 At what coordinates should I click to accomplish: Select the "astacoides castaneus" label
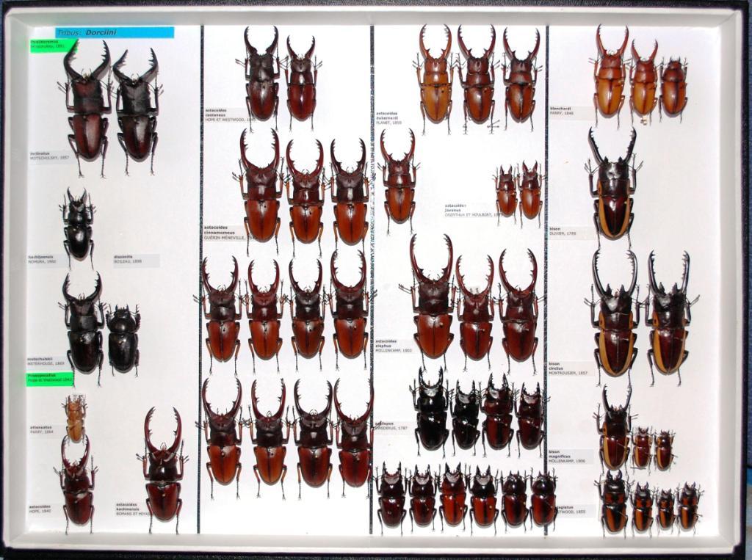229,116
